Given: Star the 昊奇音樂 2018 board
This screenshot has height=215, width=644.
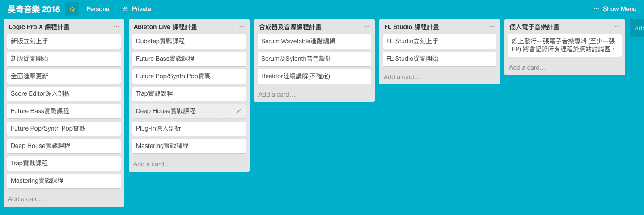Looking at the screenshot, I should (72, 9).
